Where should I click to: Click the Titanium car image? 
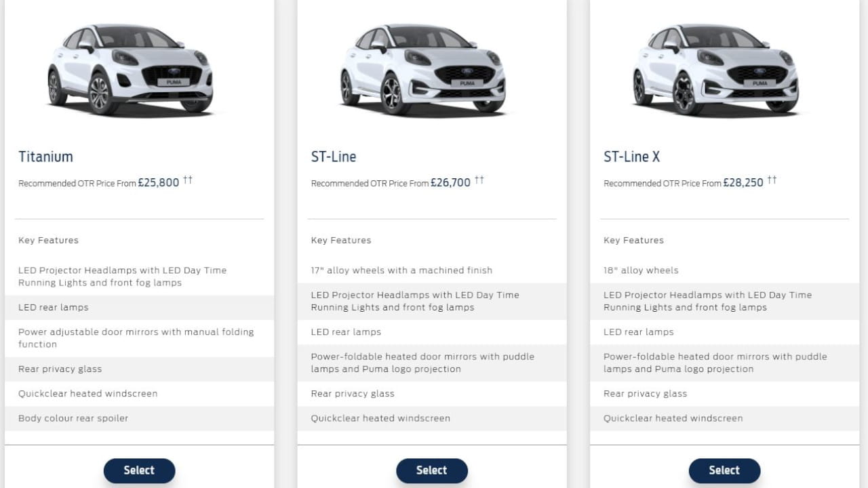[x=130, y=69]
